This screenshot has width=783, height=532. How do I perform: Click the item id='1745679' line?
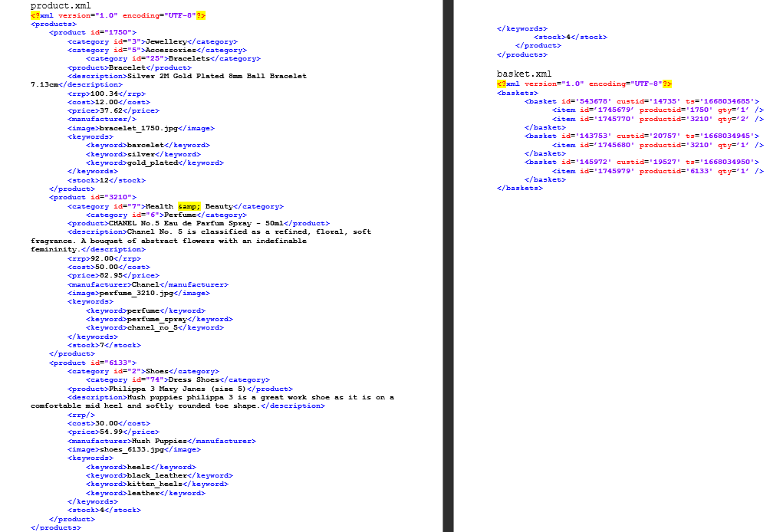tap(658, 110)
